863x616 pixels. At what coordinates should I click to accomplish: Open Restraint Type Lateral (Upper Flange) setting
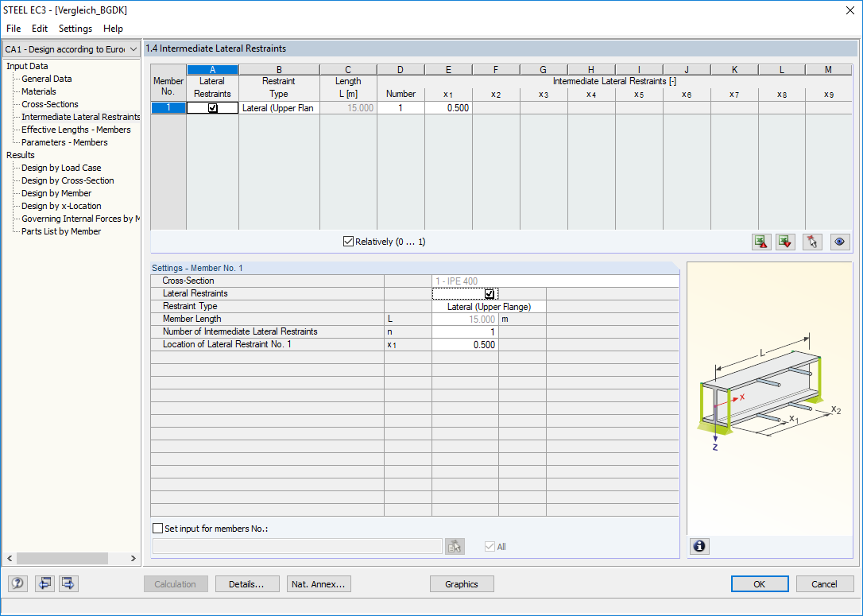[489, 307]
